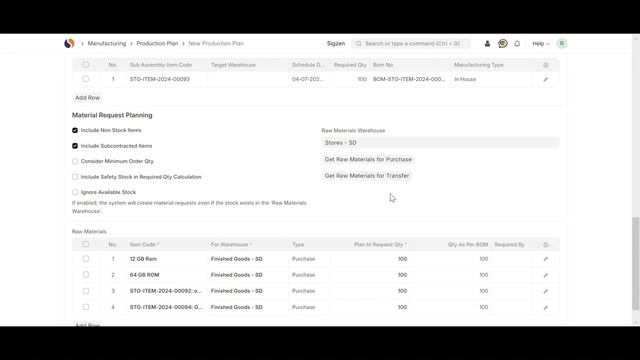Open the user profile person icon
640x360 pixels.
(487, 44)
